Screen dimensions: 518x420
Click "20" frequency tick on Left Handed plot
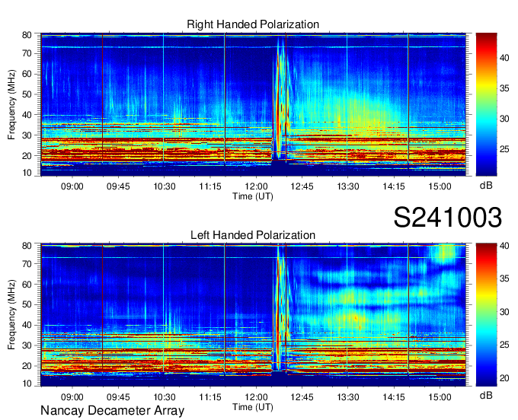[x=27, y=366]
